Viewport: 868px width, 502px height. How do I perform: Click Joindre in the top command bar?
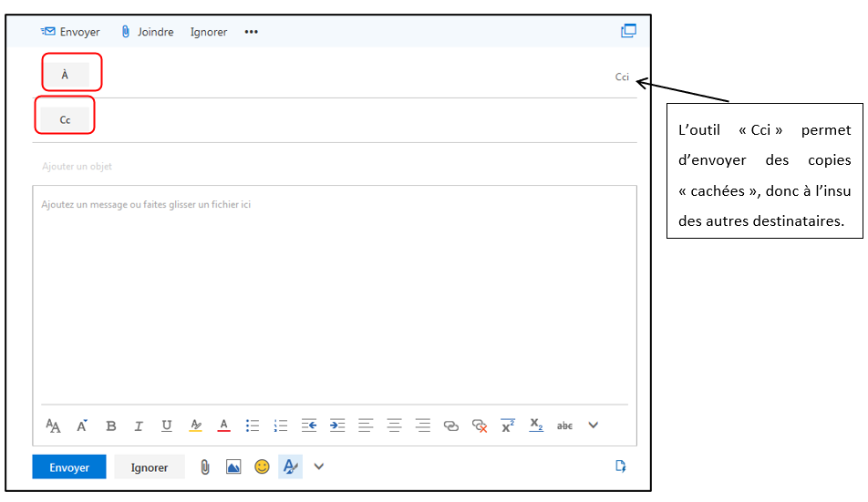[x=147, y=32]
